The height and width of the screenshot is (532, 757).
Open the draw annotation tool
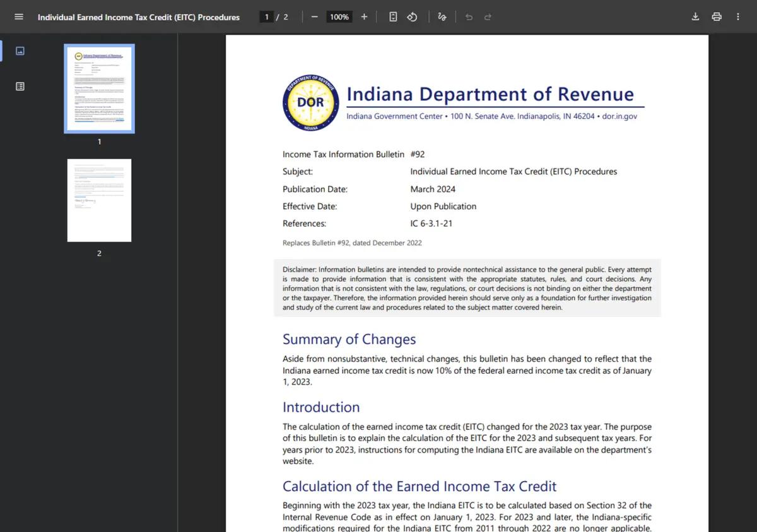coord(442,17)
